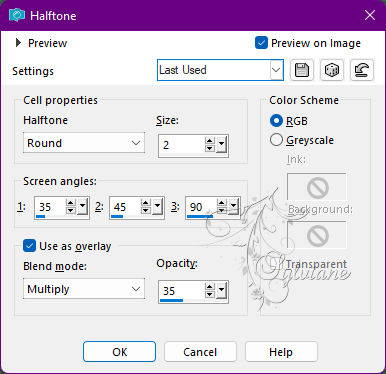Decrease the Opacity value with the down arrow
Image resolution: width=386 pixels, height=374 pixels.
tap(210, 295)
